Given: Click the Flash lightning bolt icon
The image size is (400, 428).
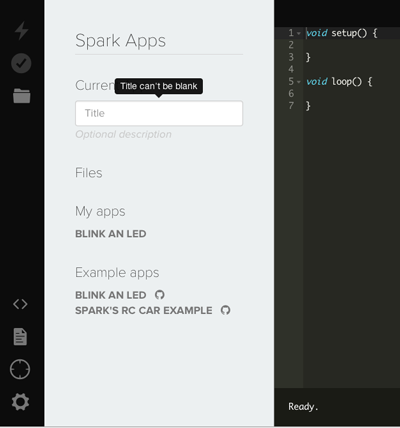Looking at the screenshot, I should tap(22, 30).
